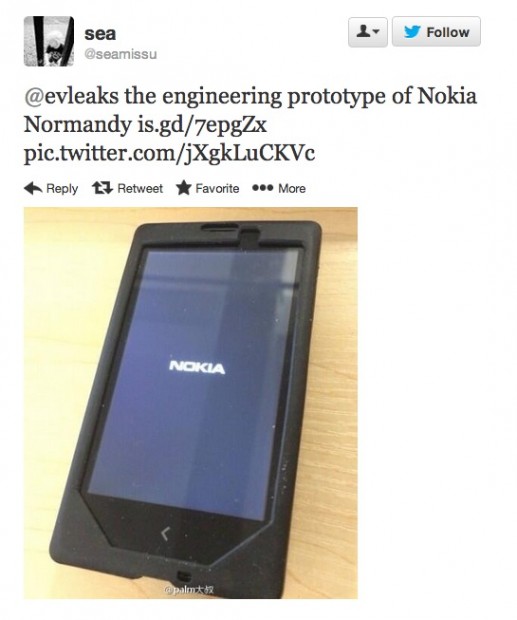The width and height of the screenshot is (517, 620).
Task: Open sea's profile avatar
Action: coord(49,41)
